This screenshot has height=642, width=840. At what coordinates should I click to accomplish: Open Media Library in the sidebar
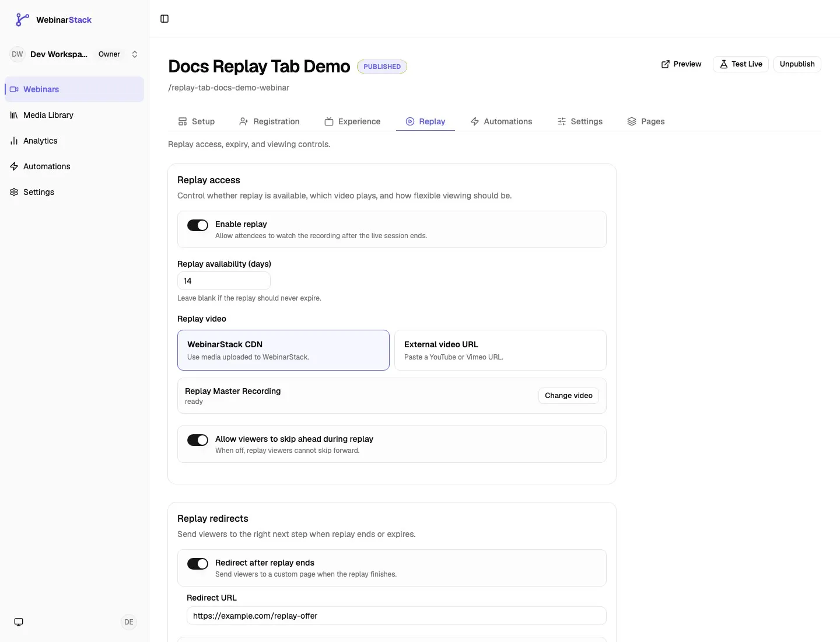[74, 115]
